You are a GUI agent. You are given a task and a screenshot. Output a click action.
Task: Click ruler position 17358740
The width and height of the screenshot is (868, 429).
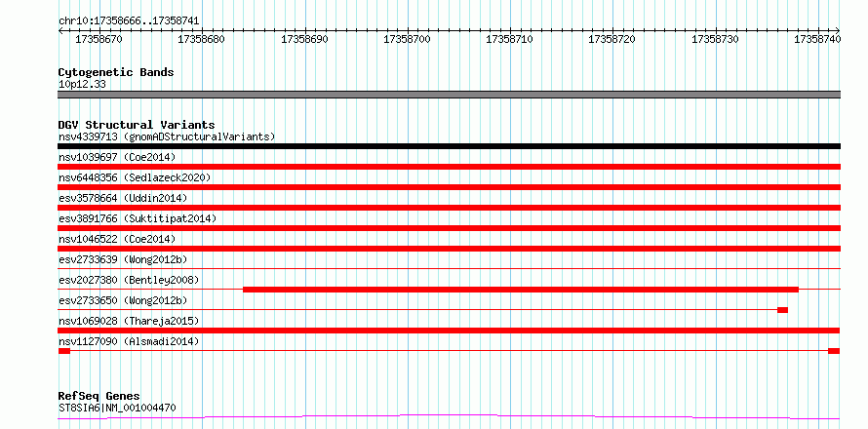tap(817, 39)
